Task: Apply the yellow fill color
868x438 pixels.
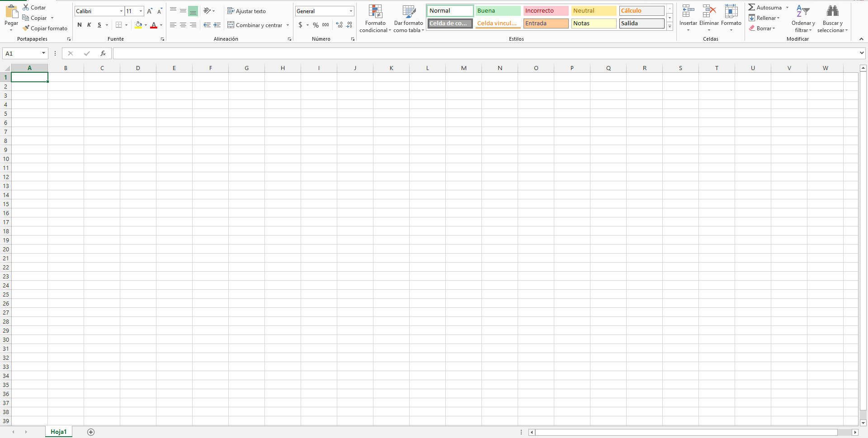Action: point(138,25)
